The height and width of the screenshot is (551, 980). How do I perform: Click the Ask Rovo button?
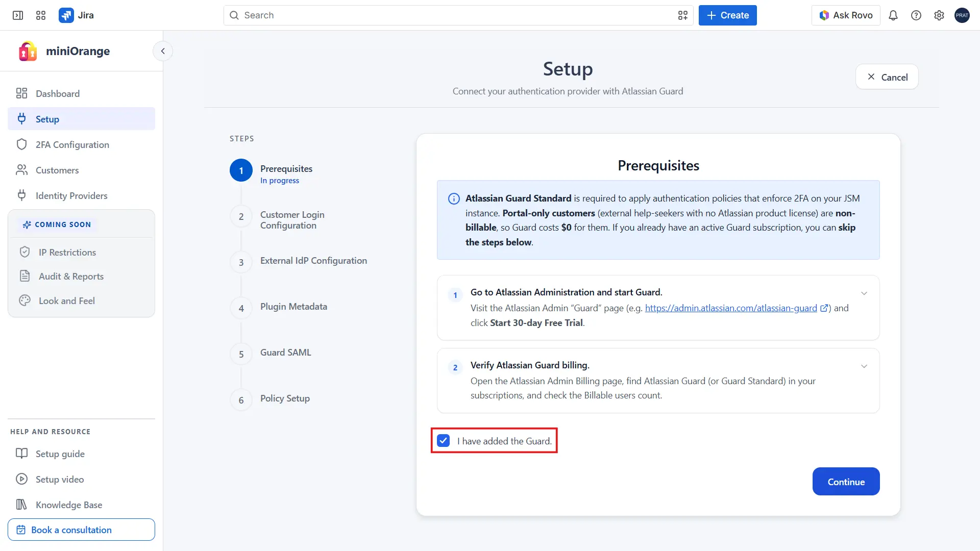pyautogui.click(x=846, y=15)
